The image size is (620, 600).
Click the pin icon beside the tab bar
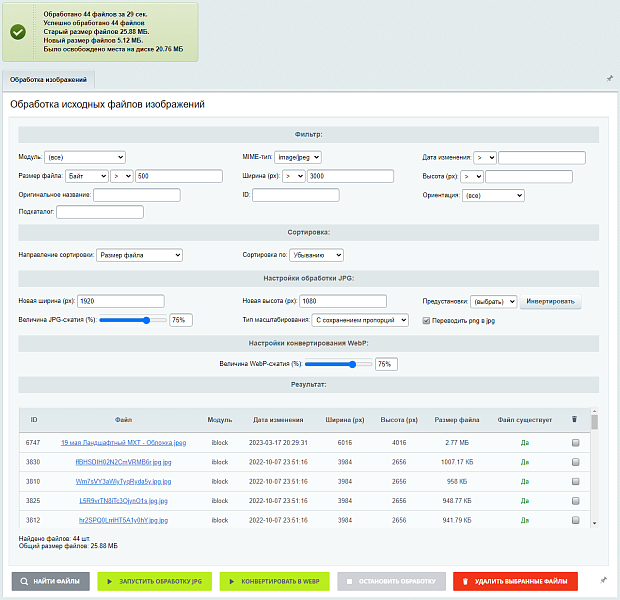click(x=609, y=78)
